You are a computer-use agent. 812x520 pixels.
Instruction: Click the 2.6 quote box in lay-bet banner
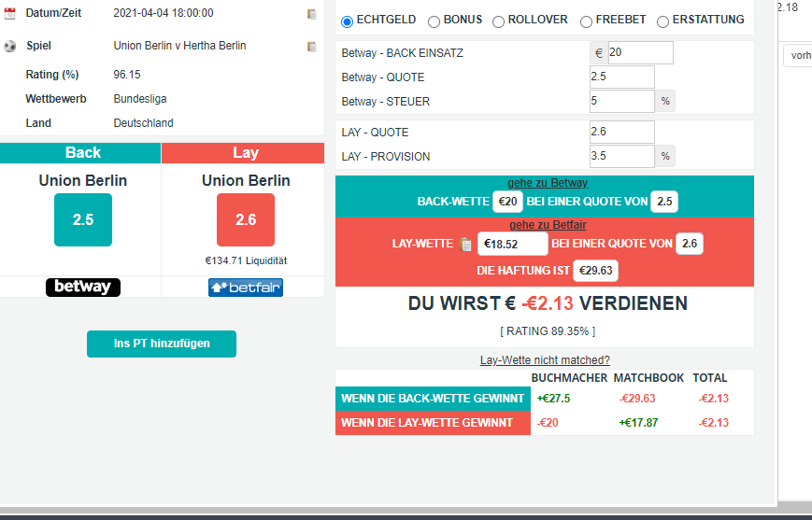click(690, 244)
